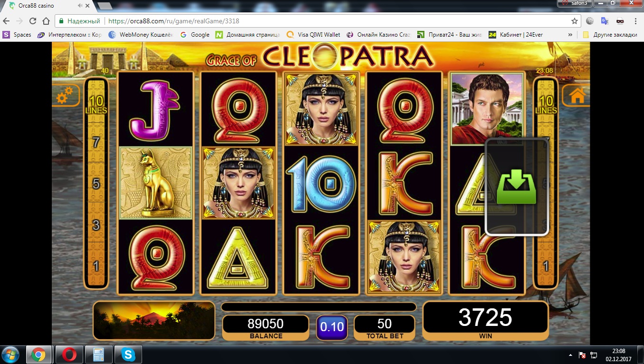Screen dimensions: 644x364
Task: Show hidden system tray icons
Action: pos(570,355)
